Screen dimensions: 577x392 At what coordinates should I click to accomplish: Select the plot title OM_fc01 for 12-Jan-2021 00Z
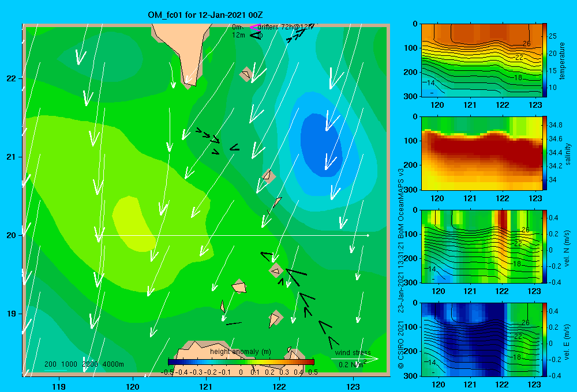point(205,15)
